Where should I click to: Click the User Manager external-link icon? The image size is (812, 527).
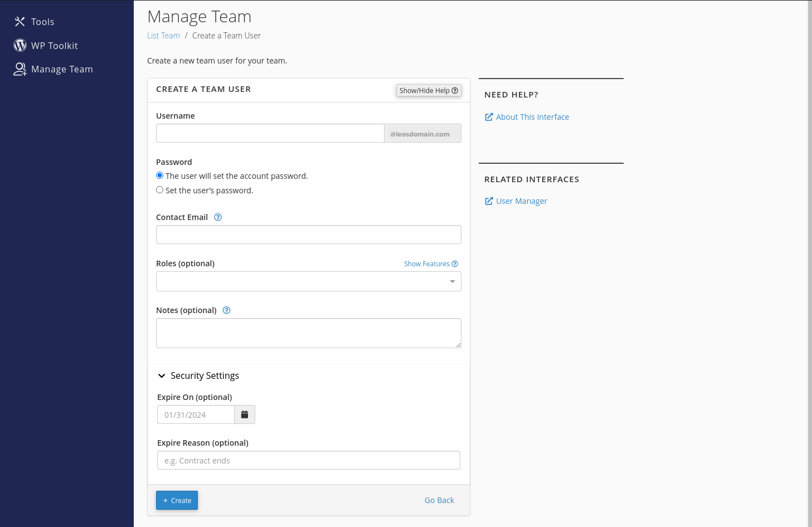[489, 201]
